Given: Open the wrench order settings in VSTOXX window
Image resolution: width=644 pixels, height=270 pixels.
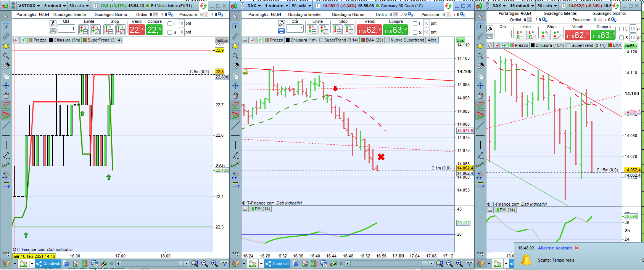Looking at the screenshot, I should 53,23.
